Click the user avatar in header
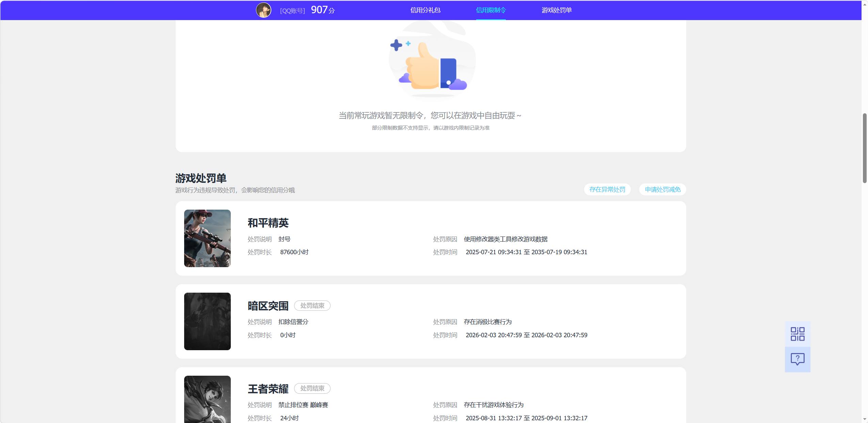This screenshot has height=423, width=868. pos(263,10)
